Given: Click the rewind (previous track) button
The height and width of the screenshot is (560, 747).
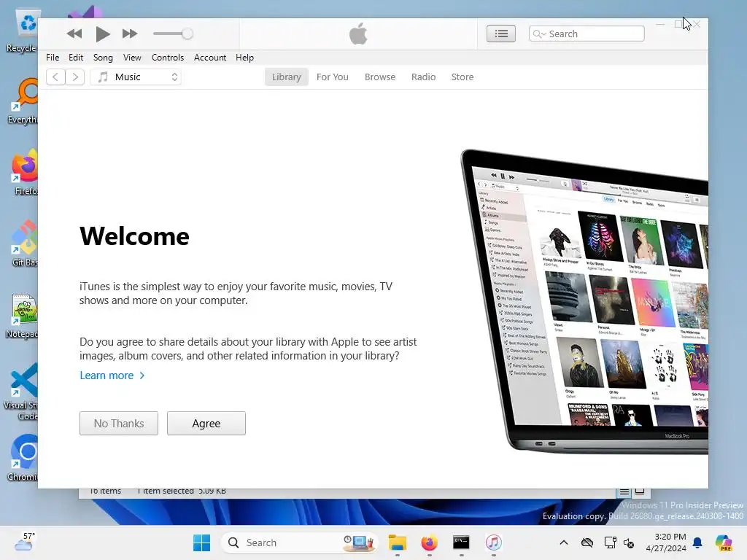Looking at the screenshot, I should [74, 34].
